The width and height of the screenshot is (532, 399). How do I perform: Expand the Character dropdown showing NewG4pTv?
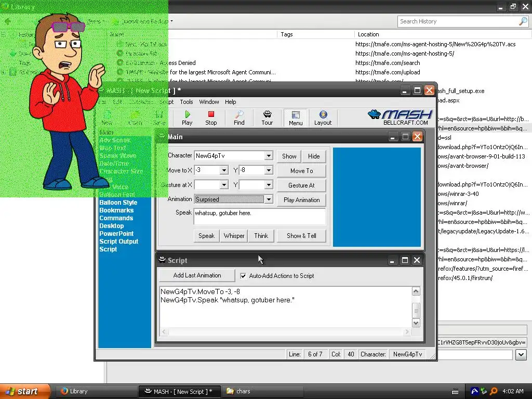[x=269, y=156]
